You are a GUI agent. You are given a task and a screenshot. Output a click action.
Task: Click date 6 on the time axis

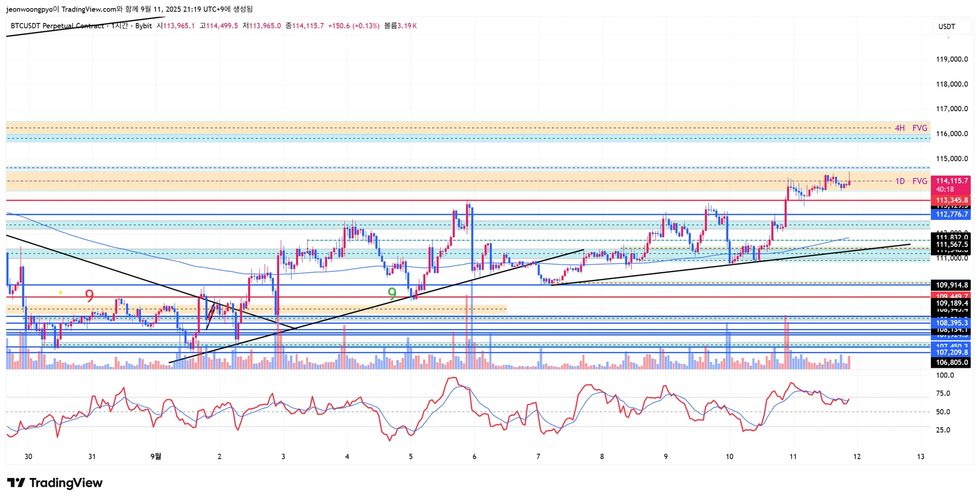[x=474, y=457]
